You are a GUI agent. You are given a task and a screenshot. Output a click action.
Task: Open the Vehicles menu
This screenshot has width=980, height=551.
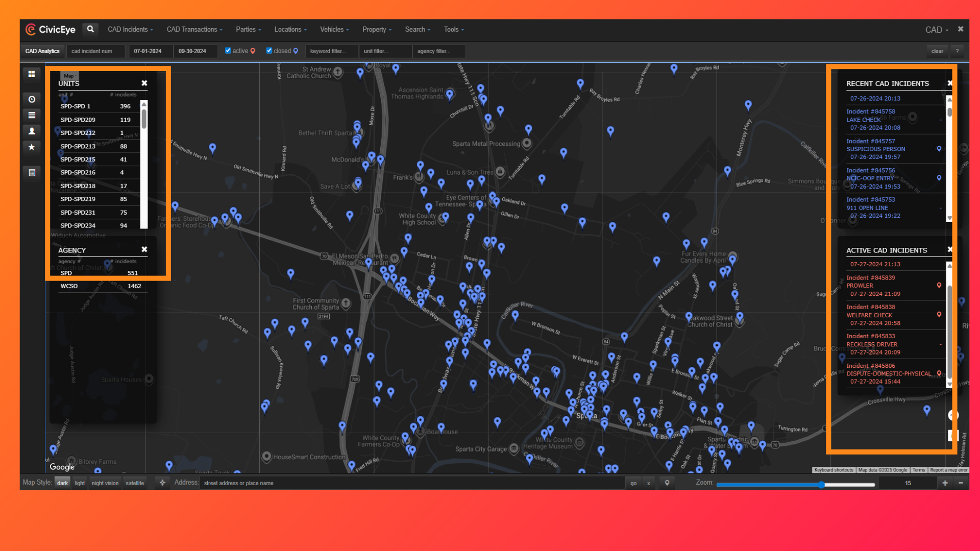click(x=334, y=30)
